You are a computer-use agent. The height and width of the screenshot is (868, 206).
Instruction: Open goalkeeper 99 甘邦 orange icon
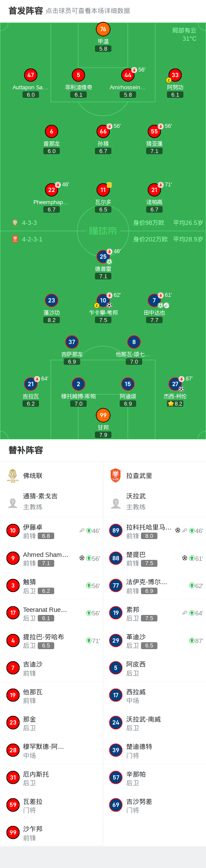[x=103, y=415]
